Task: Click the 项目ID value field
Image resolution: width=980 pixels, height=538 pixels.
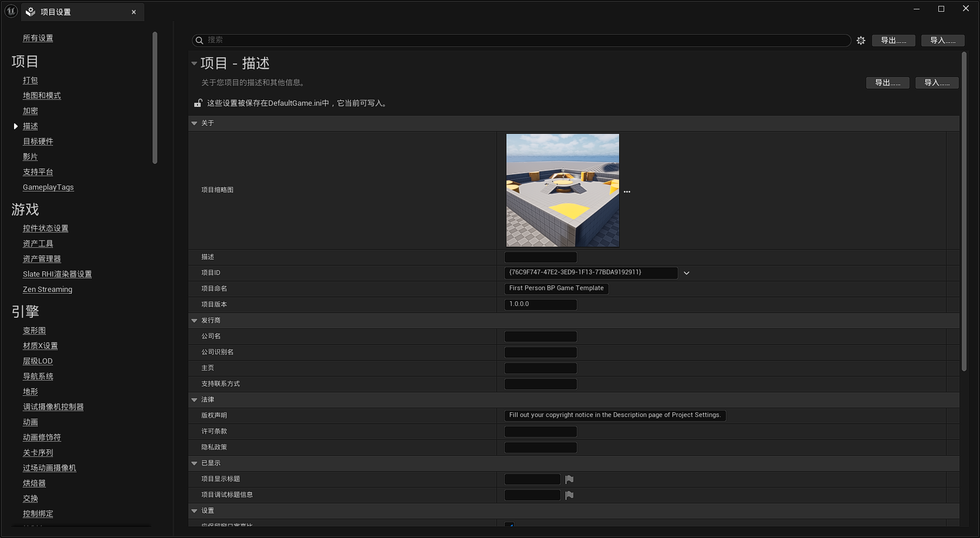Action: 591,273
